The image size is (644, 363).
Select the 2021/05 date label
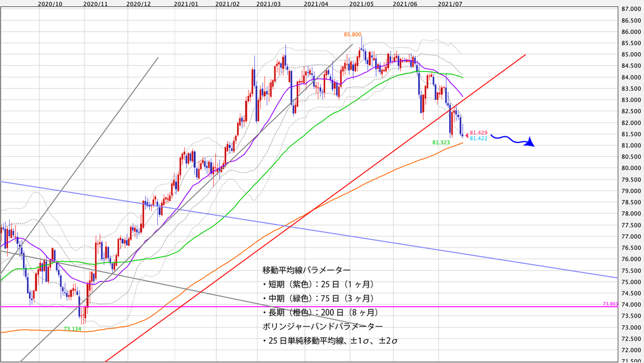pos(361,3)
